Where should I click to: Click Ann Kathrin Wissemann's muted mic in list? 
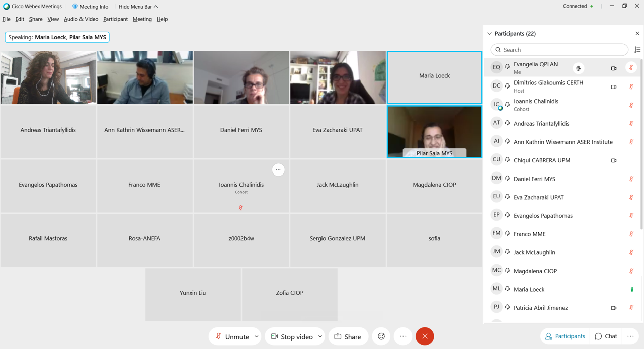(631, 142)
